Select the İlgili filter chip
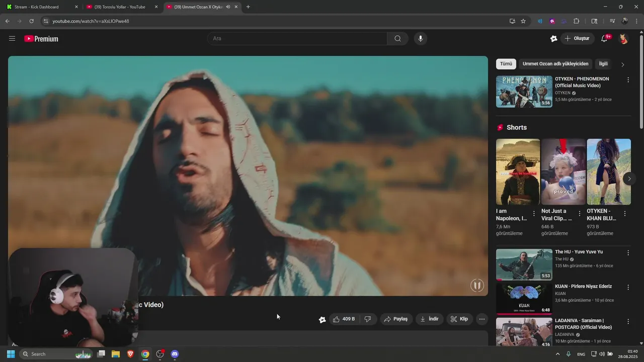Screen dimensions: 644x362 [x=603, y=64]
